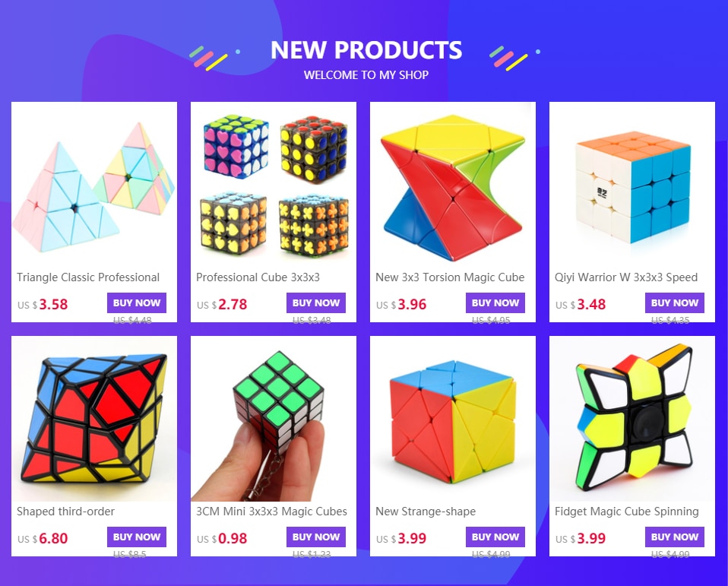Buy the New 3x3 Torsion Magic Cube
The height and width of the screenshot is (586, 728).
click(495, 303)
